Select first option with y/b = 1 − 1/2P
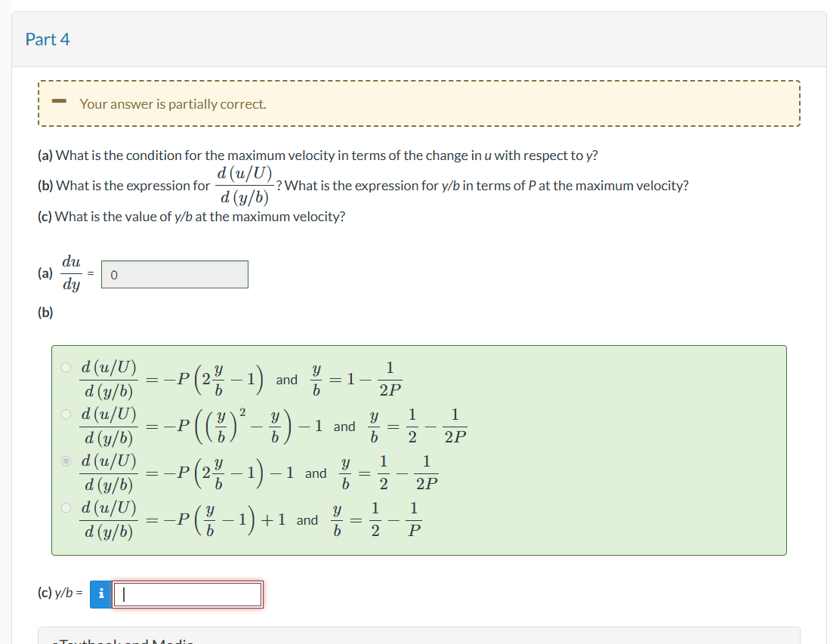 (x=66, y=368)
